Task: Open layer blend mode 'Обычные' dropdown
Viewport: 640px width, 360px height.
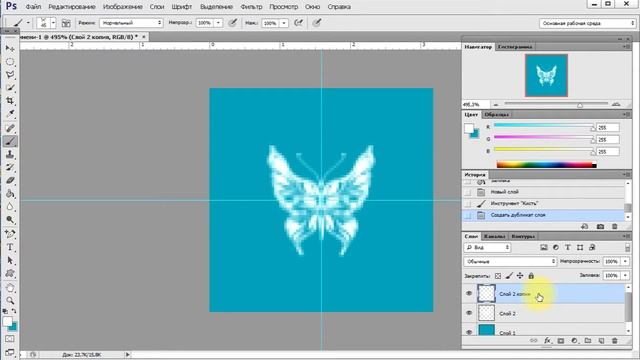Action: (x=510, y=261)
